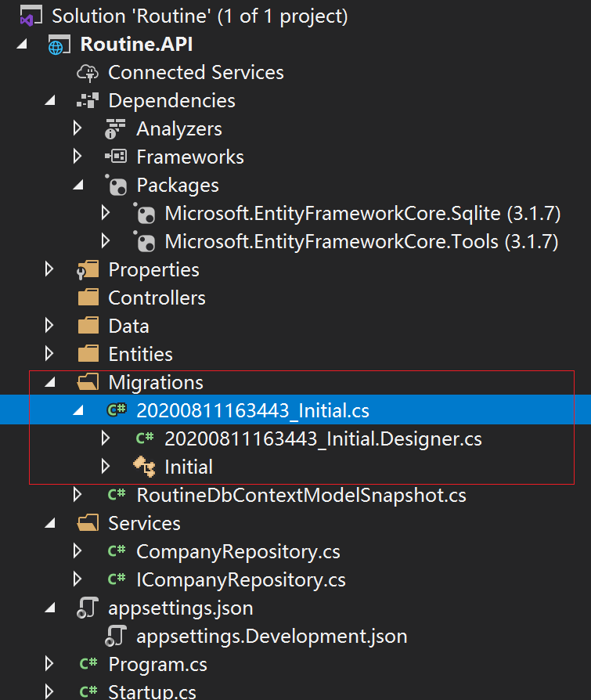Click the Connected Services cloud icon
Image resolution: width=591 pixels, height=700 pixels.
point(88,73)
